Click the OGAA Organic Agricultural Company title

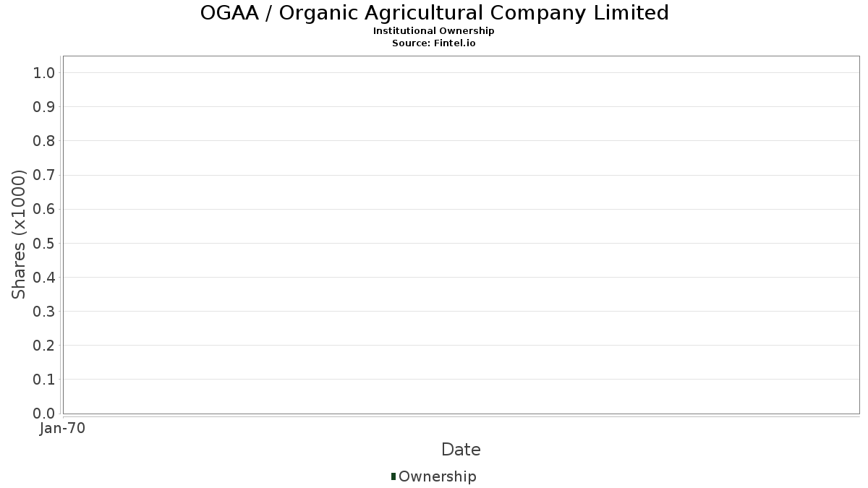434,13
